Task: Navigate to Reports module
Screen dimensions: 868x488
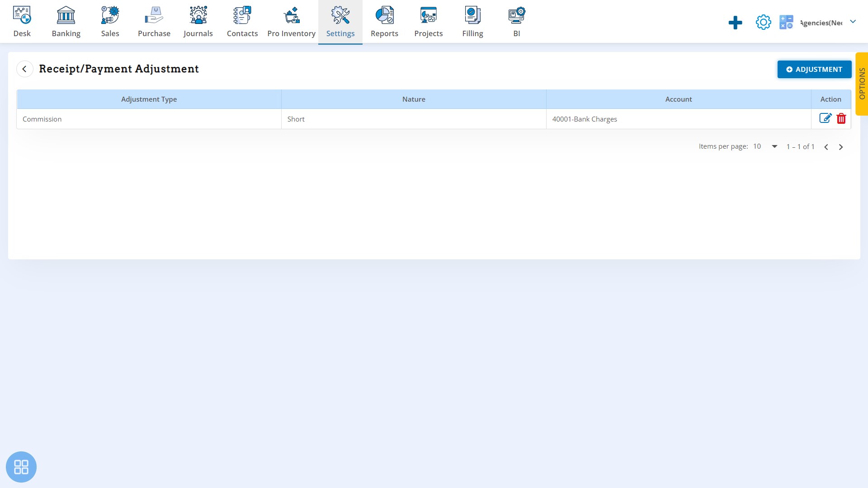Action: (385, 21)
